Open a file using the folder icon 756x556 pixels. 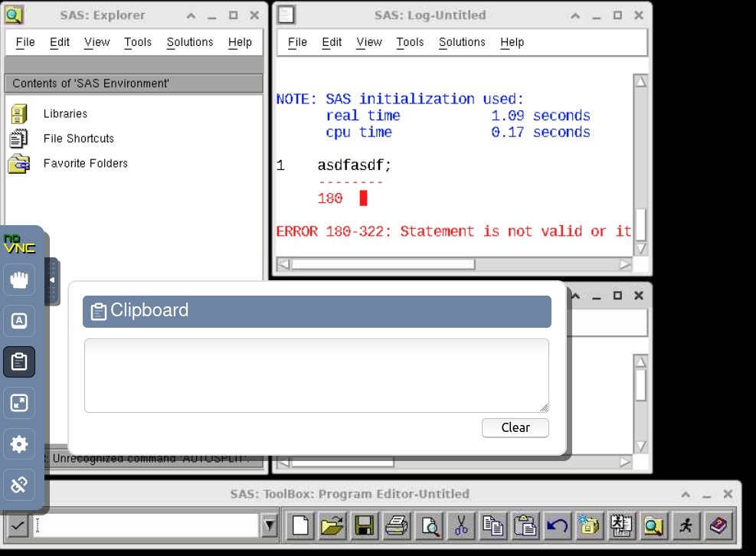click(332, 526)
